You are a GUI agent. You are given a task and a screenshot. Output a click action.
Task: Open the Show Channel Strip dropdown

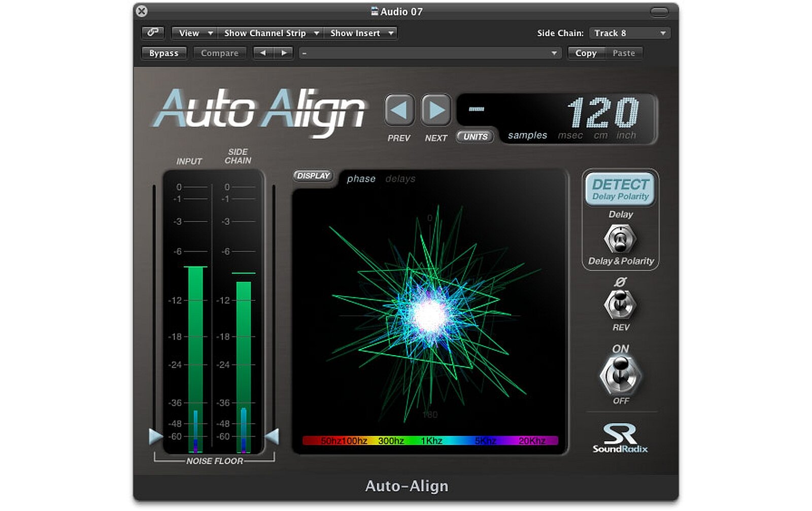click(271, 33)
